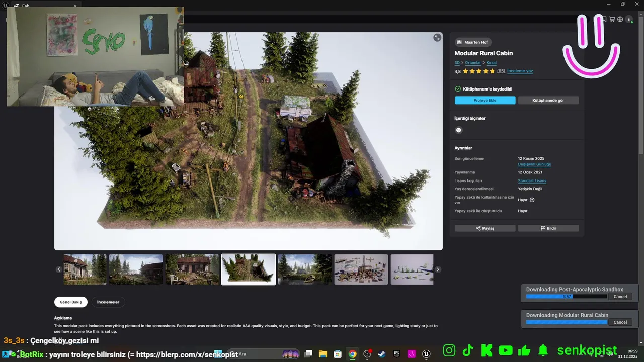Select the third thumbnail with cabin close-up
The image size is (644, 362).
click(x=192, y=269)
